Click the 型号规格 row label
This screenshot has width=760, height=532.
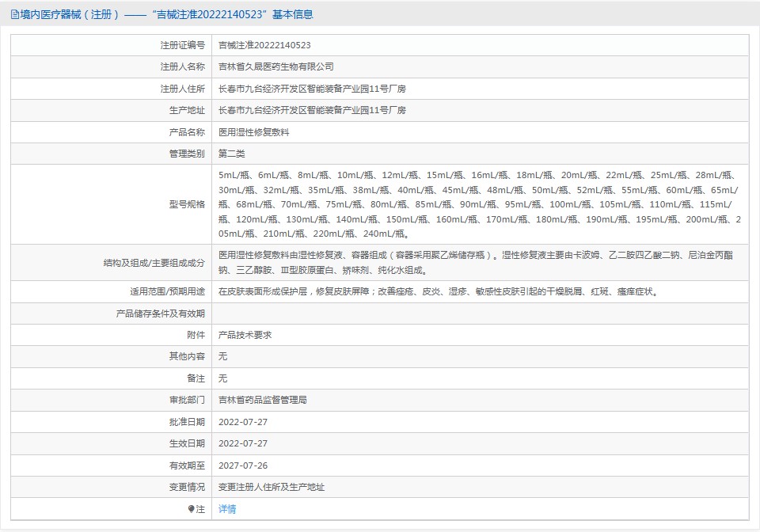coord(187,204)
